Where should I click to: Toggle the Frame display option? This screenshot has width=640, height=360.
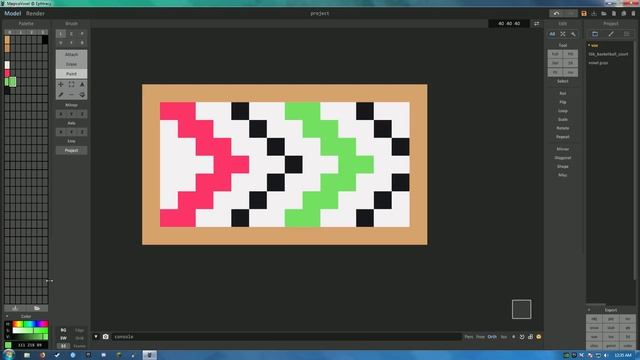tap(80, 346)
